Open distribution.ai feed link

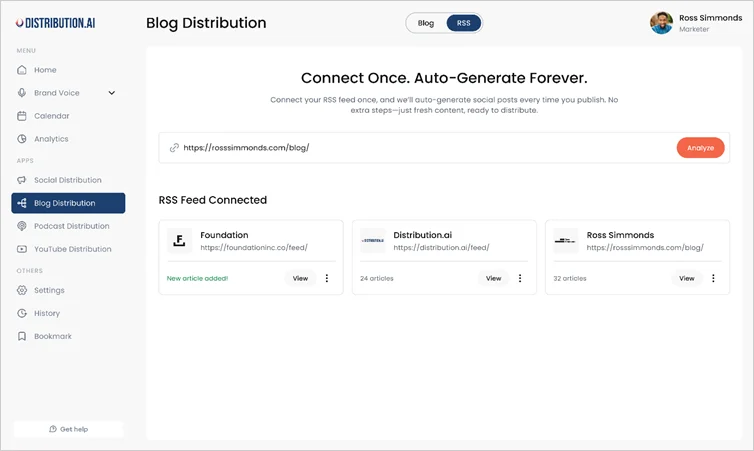point(441,248)
